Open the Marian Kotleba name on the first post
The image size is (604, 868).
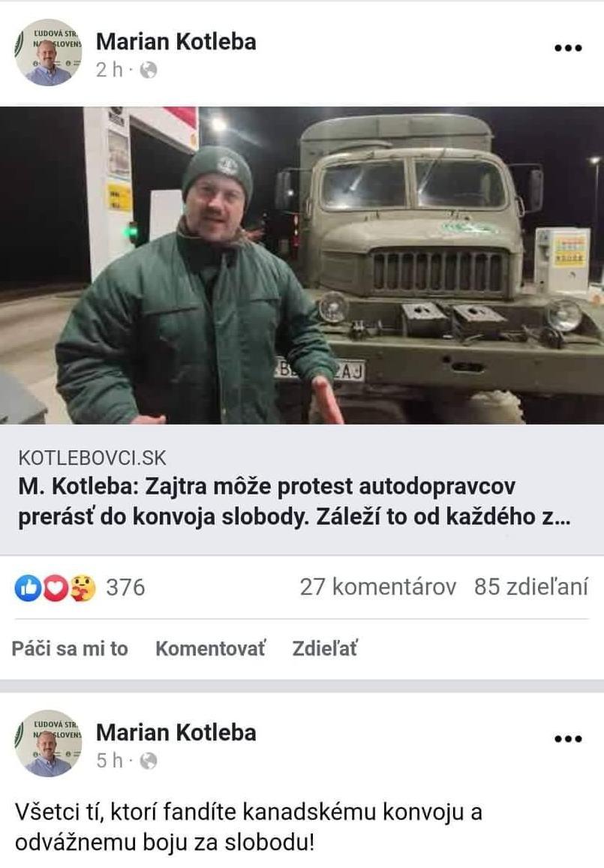pyautogui.click(x=176, y=41)
